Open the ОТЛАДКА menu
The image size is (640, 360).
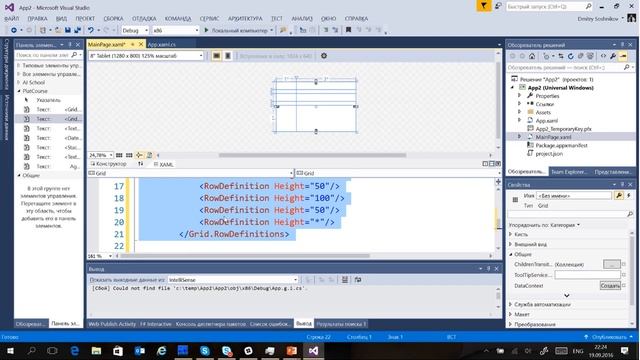point(144,18)
